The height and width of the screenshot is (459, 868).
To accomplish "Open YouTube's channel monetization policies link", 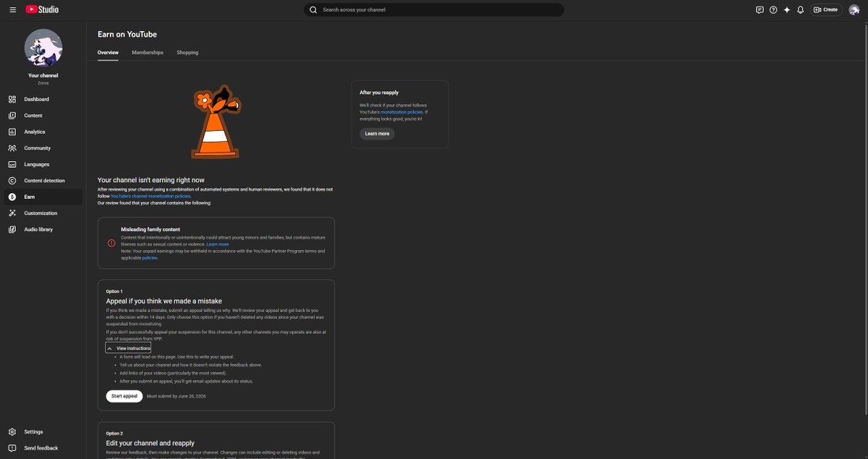I will pyautogui.click(x=150, y=196).
